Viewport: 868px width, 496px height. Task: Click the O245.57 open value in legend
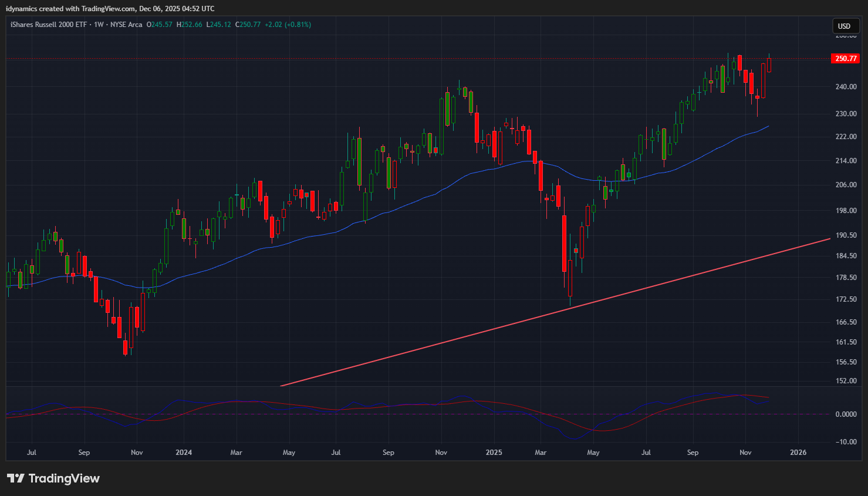[x=160, y=25]
